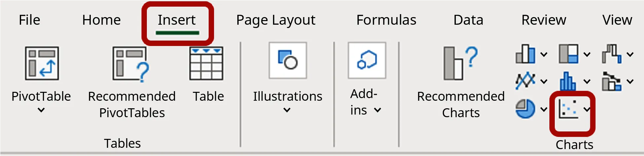Expand the Illustrations dropdown arrow
The height and width of the screenshot is (156, 644).
(x=287, y=110)
